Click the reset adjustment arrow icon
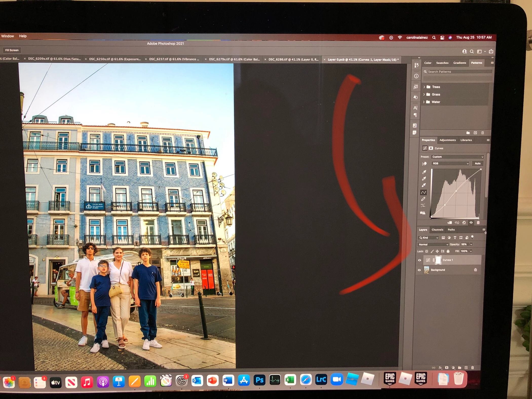Screen dimensions: 532x399 [464, 223]
